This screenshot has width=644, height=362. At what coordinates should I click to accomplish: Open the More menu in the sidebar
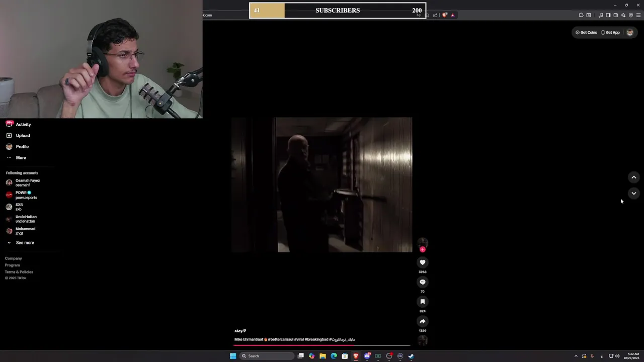pyautogui.click(x=16, y=157)
